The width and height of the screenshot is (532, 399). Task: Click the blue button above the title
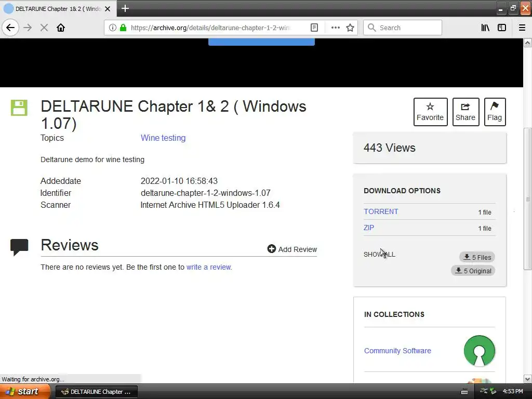[x=261, y=42]
